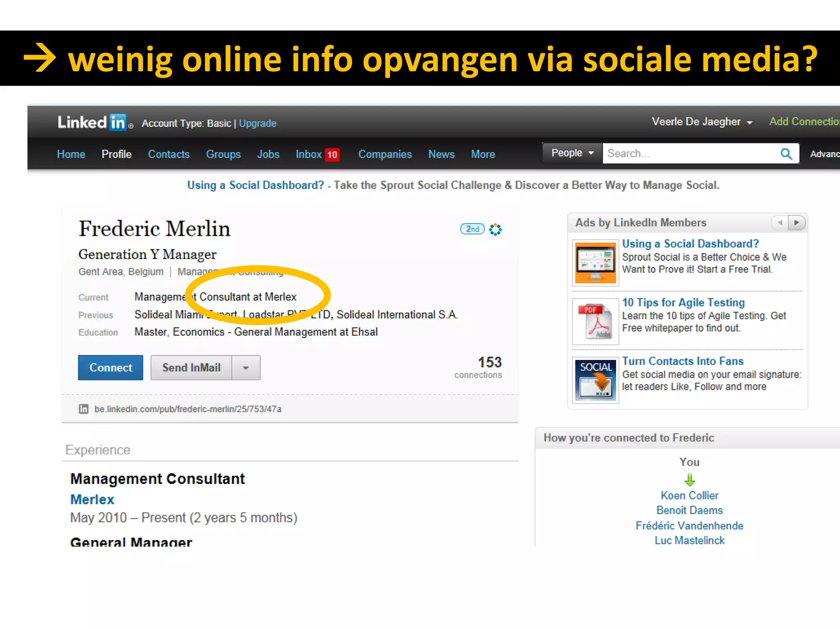Viewport: 840px width, 630px height.
Task: Click the Luc Mastelinck connection link
Action: pos(689,541)
